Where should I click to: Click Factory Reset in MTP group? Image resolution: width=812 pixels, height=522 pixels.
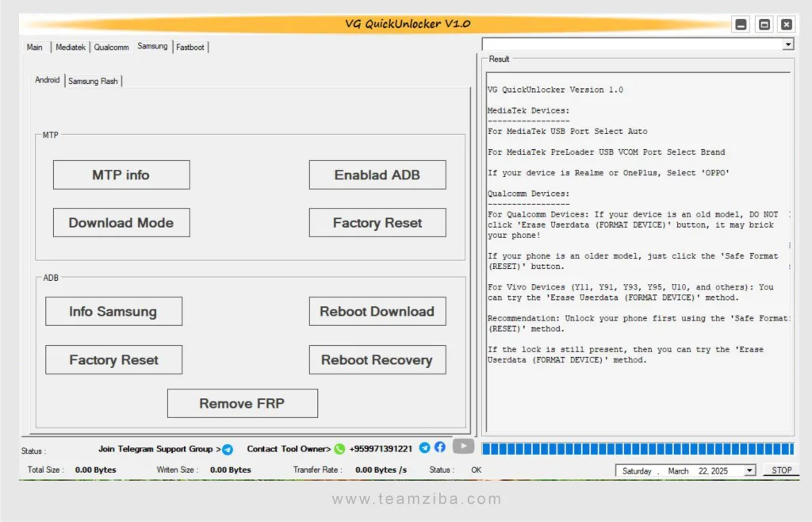(x=377, y=223)
